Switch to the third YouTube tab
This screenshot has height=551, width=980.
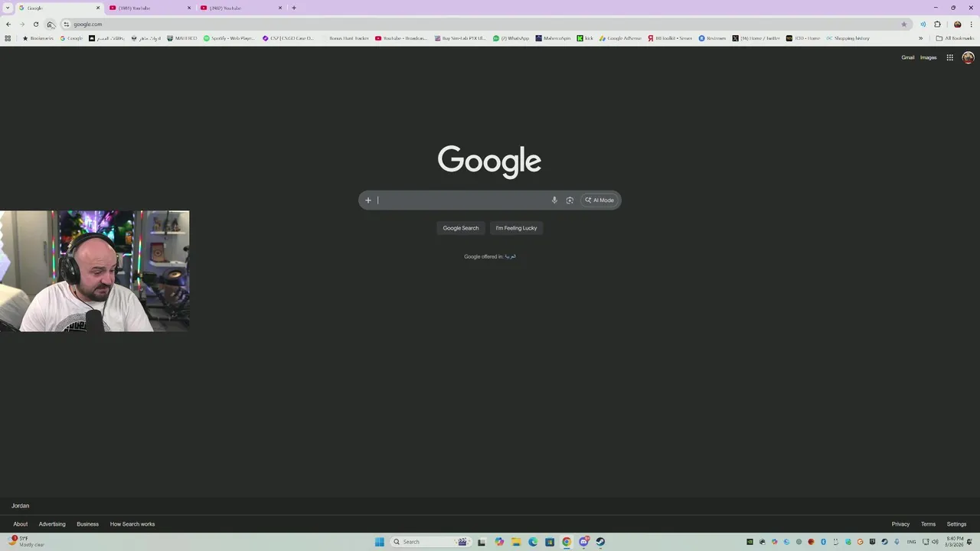(240, 8)
